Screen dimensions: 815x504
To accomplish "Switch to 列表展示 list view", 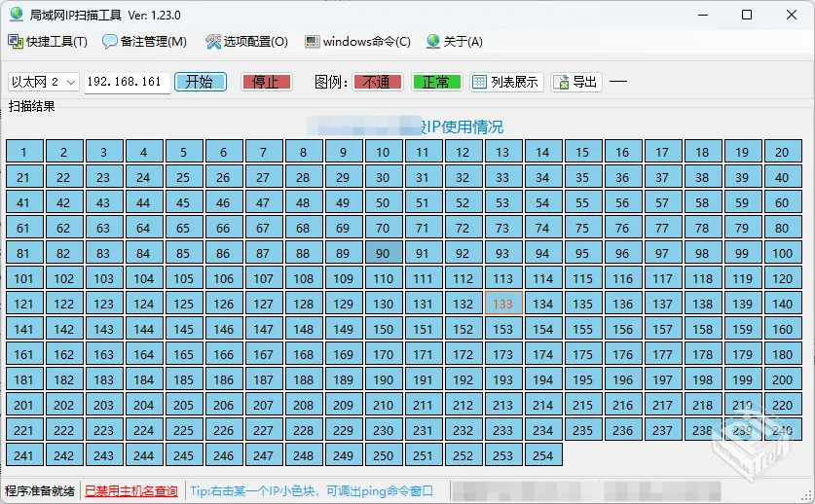I will (505, 82).
